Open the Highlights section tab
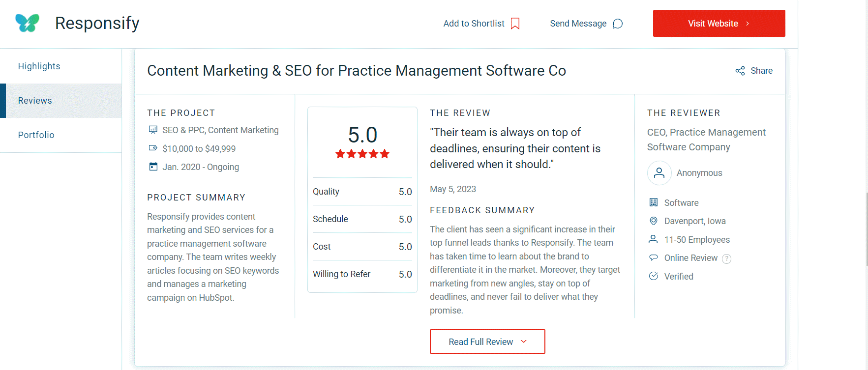The image size is (868, 370). (x=61, y=66)
